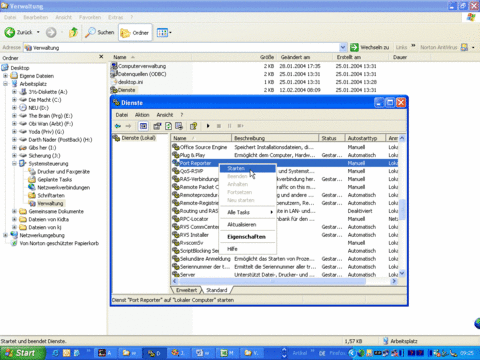Viewport: 480px width, 360px height.
Task: Select Dienste (Lokal) tree node
Action: [x=138, y=138]
